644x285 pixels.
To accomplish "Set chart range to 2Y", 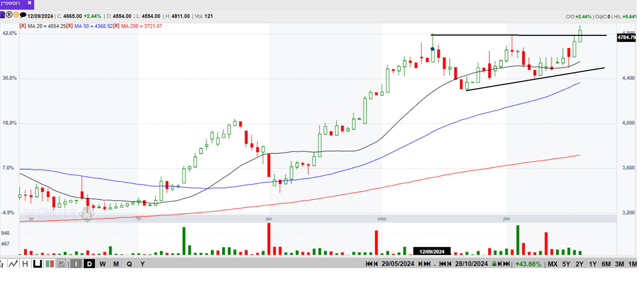I will [579, 264].
